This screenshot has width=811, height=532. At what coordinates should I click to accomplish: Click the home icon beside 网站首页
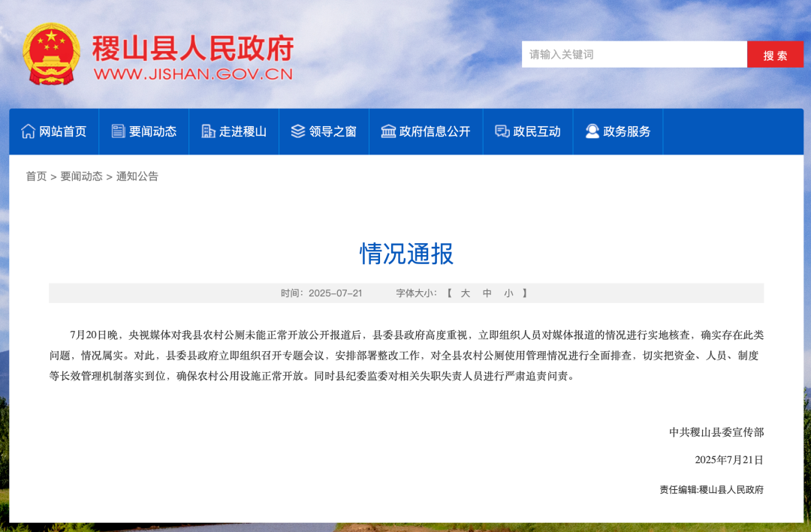point(27,131)
